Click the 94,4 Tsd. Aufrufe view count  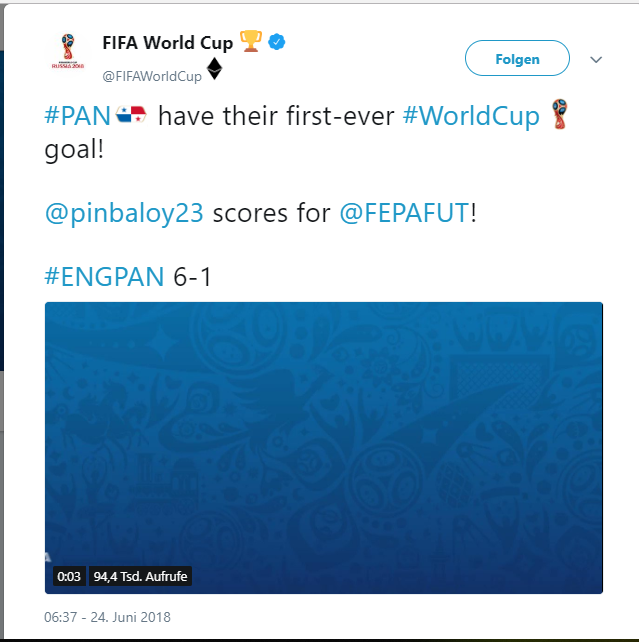(140, 576)
